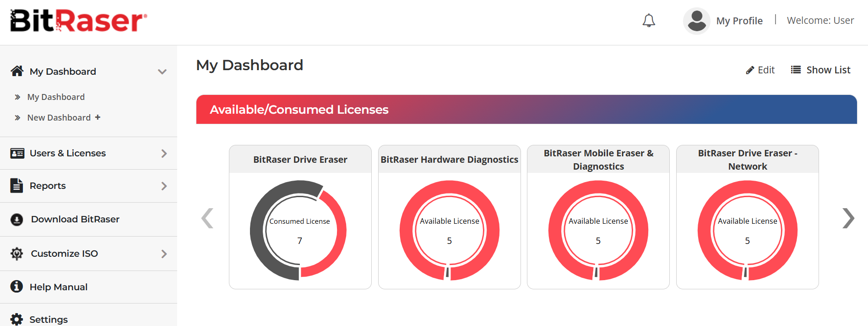Screen dimensions: 868x326
Task: Open the My Profile link
Action: (739, 21)
